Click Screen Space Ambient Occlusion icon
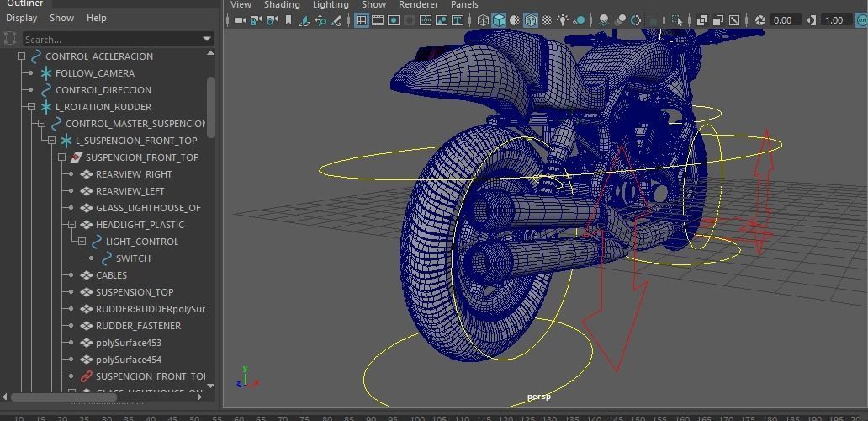 tap(604, 20)
